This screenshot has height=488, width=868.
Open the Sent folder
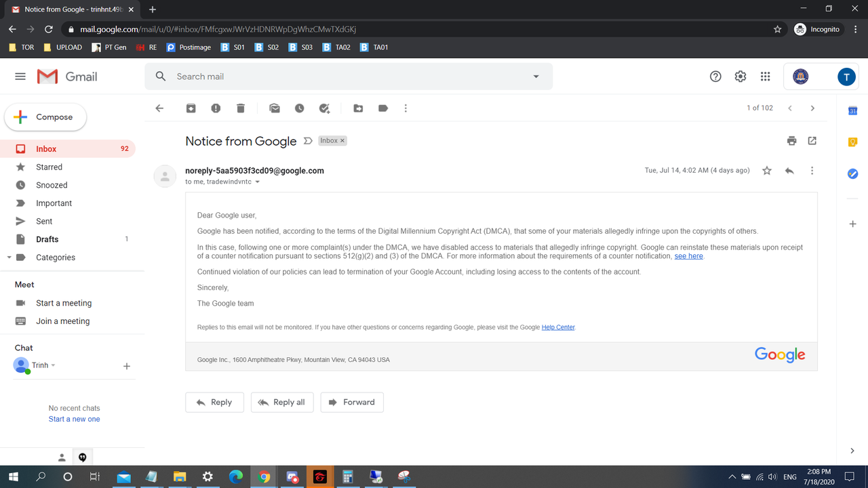pyautogui.click(x=68, y=221)
